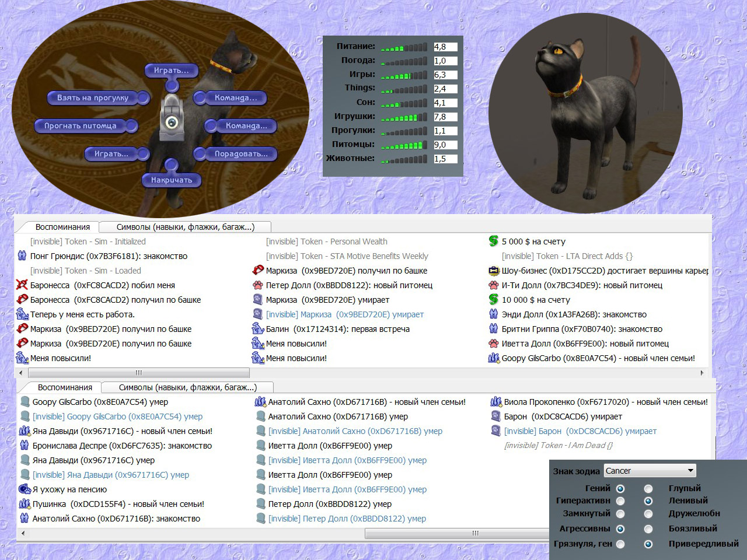Open the Знак зодиа dropdown showing Cancer
The image size is (747, 560).
tap(650, 471)
